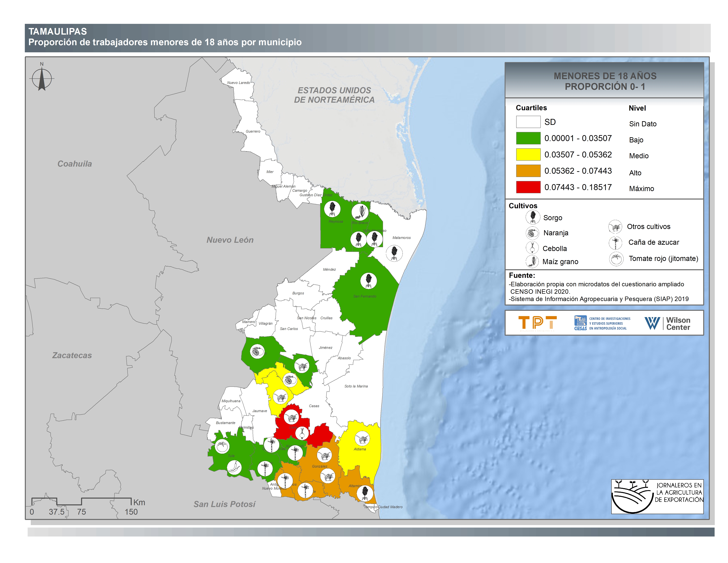Screen dimensions: 728x563
Task: Click the Wilson Center logo
Action: (667, 323)
